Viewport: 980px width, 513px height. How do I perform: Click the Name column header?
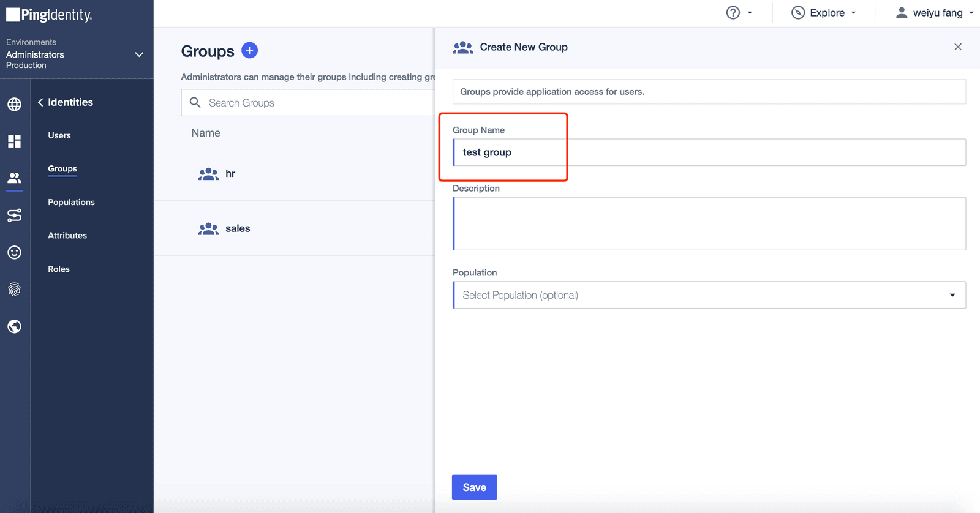pyautogui.click(x=206, y=133)
